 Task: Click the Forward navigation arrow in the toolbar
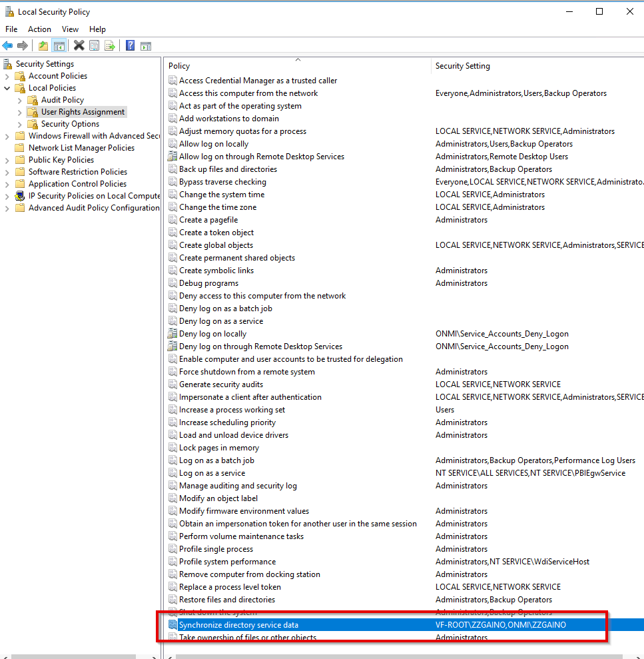click(23, 45)
